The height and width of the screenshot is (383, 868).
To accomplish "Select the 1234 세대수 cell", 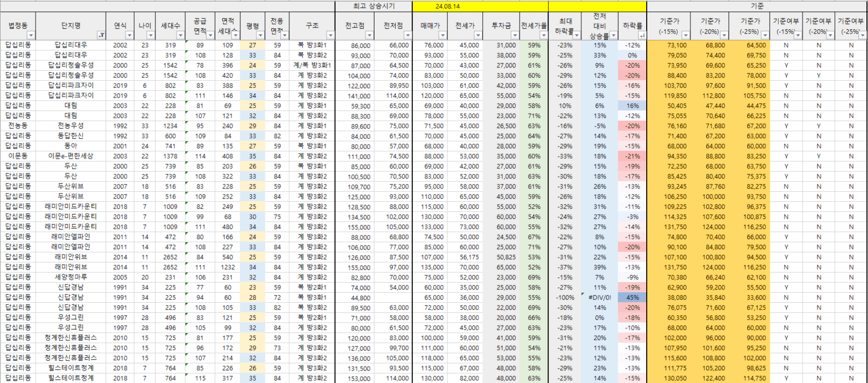I will [170, 126].
